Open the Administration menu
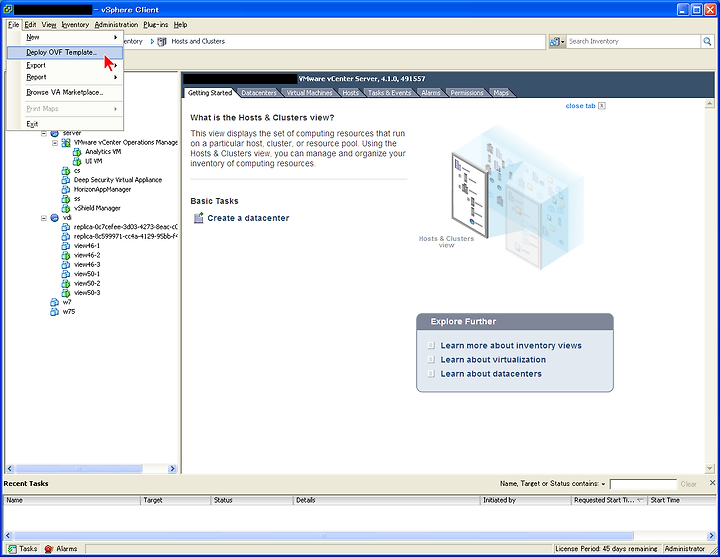The image size is (720, 557). [x=116, y=25]
